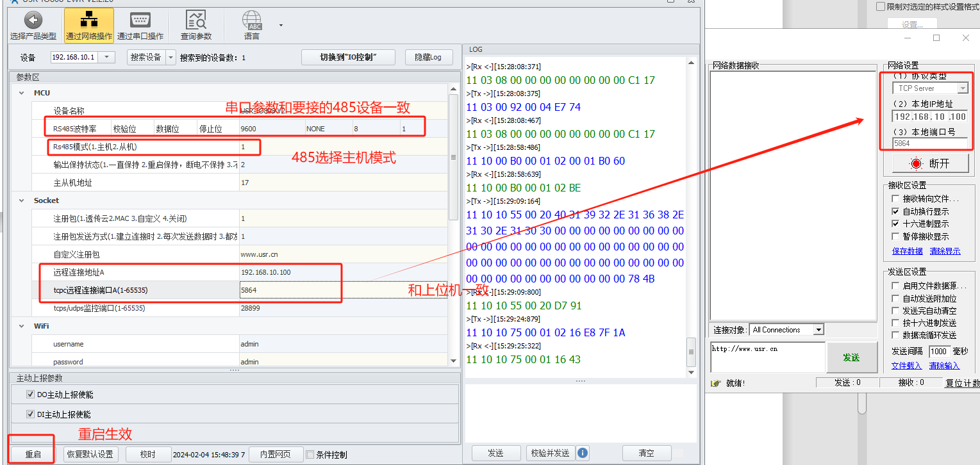The image size is (980, 465).
Task: Toggle the 自动换行显示 checkbox
Action: pos(896,211)
